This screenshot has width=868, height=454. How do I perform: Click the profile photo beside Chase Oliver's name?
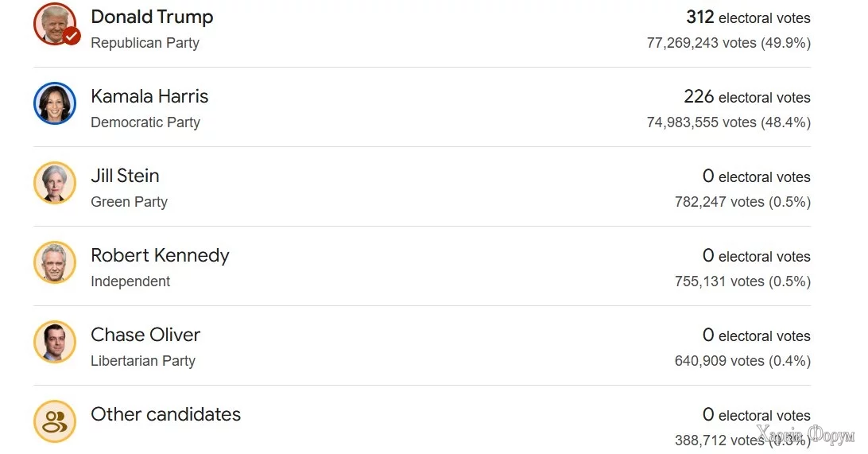(55, 342)
